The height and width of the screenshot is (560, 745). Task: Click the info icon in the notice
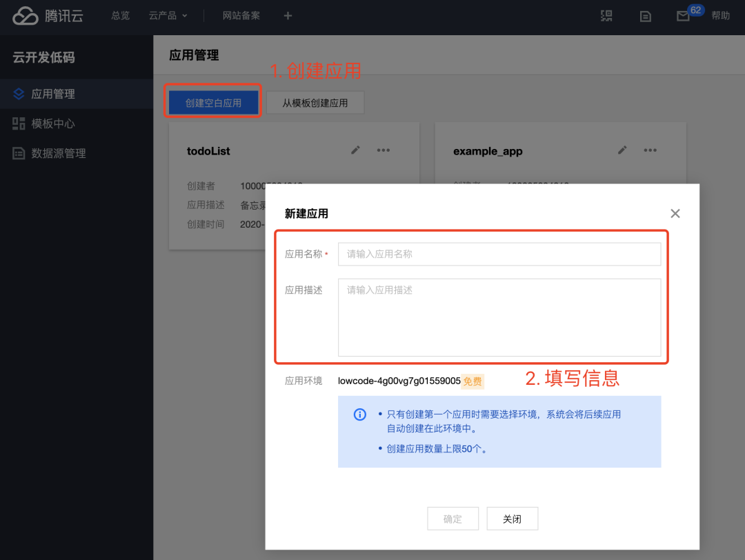point(360,414)
